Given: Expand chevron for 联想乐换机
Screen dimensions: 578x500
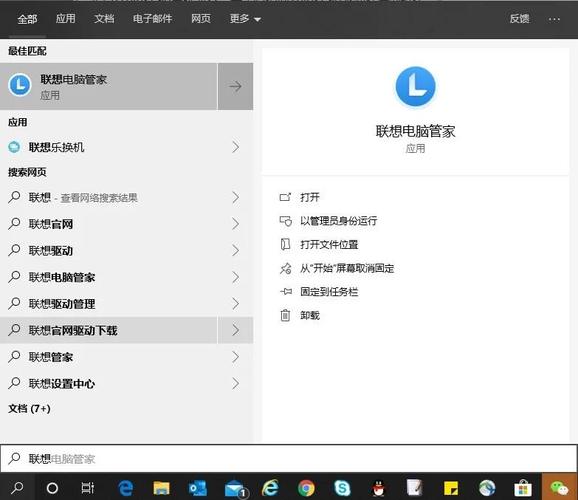Looking at the screenshot, I should tap(236, 147).
